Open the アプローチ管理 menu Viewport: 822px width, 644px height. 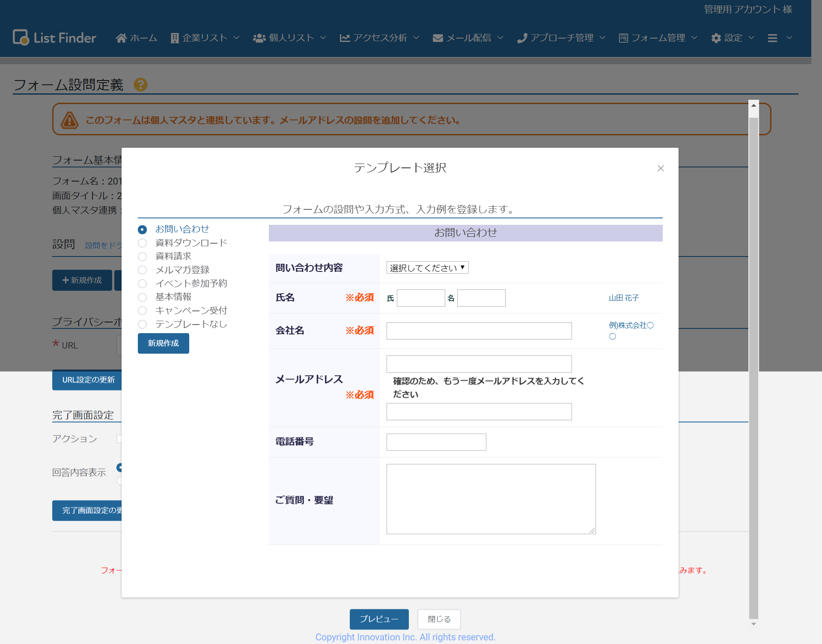click(561, 38)
